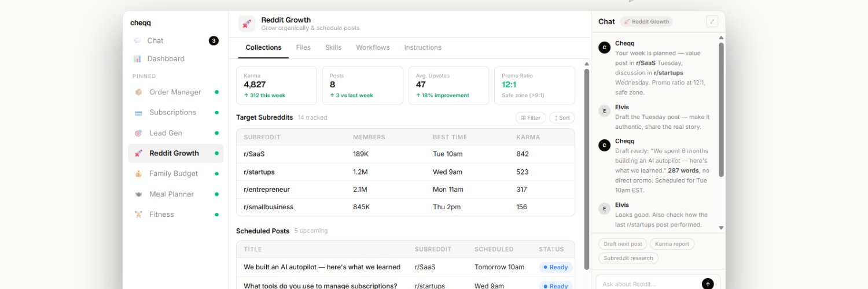Open the Dashboard chart icon
Viewport: 868px width, 289px height.
click(137, 58)
